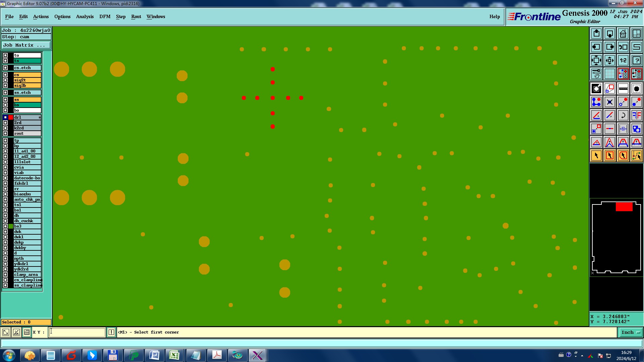The image size is (644, 362).
Task: Click the delete feature X icon
Action: [609, 102]
